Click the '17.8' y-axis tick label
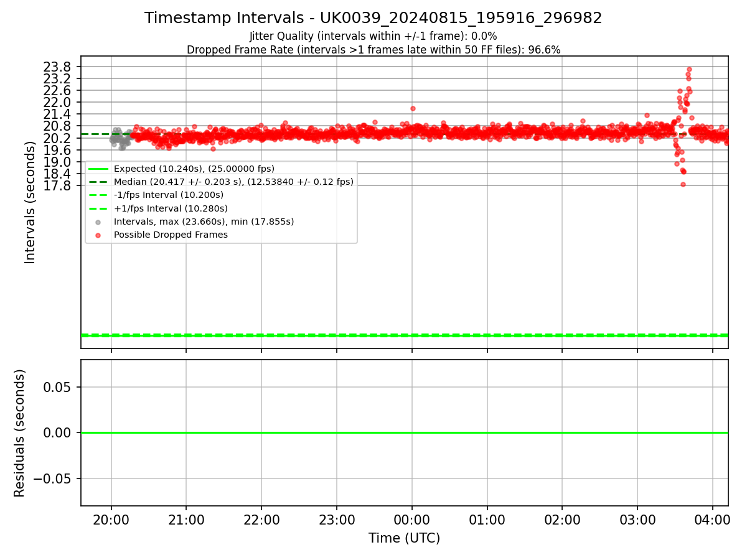The height and width of the screenshot is (560, 747). 59,185
